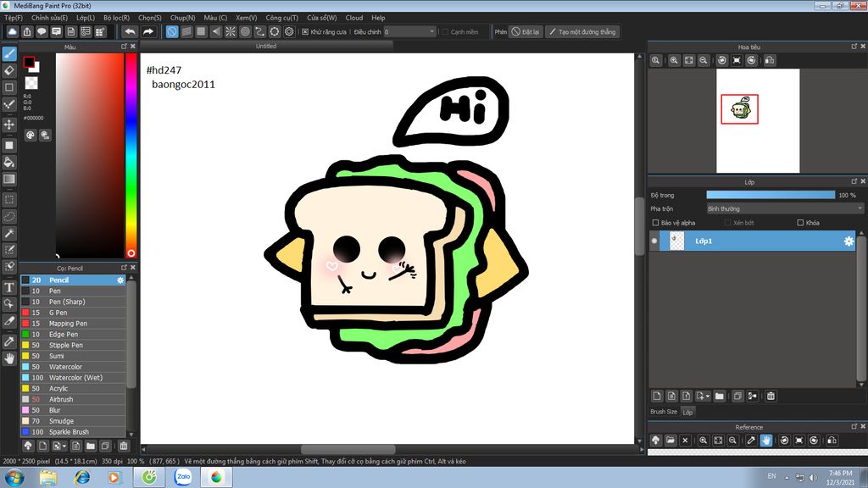Screen dimensions: 868x488
Task: Switch to the Brush Size tab
Action: coord(664,412)
